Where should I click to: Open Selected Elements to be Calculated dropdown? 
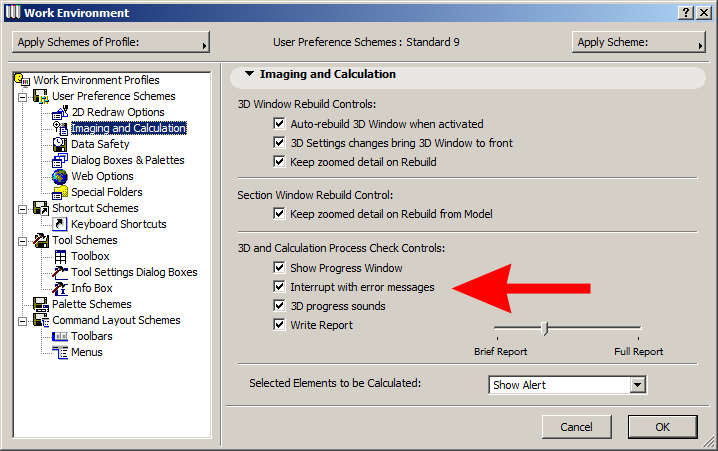click(637, 385)
